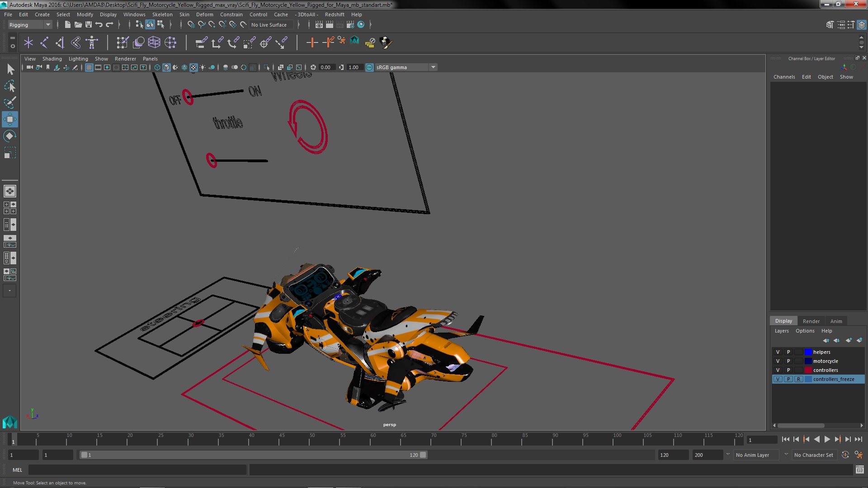Click the Create IK Handle shelf icon
868x488 pixels.
(60, 42)
